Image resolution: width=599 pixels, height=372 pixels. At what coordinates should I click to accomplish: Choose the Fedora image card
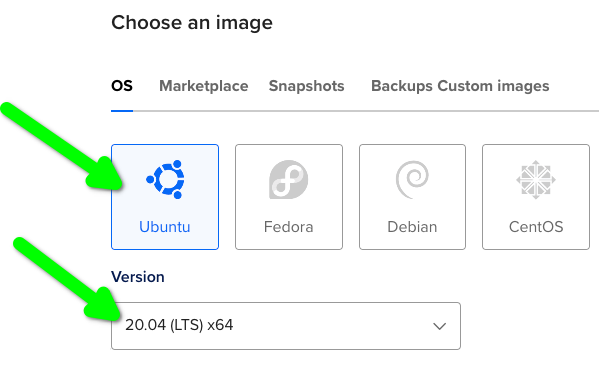289,197
